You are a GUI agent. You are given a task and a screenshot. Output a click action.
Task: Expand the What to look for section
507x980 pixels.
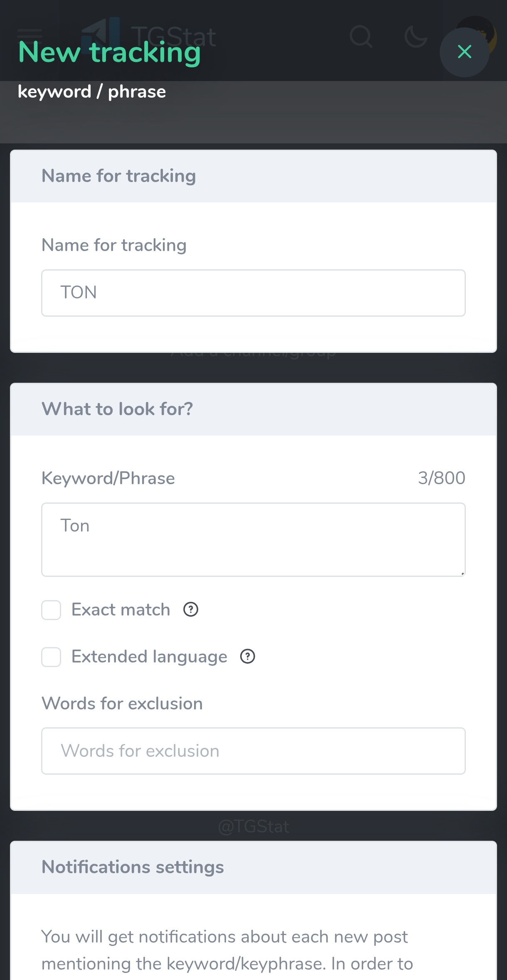[117, 409]
